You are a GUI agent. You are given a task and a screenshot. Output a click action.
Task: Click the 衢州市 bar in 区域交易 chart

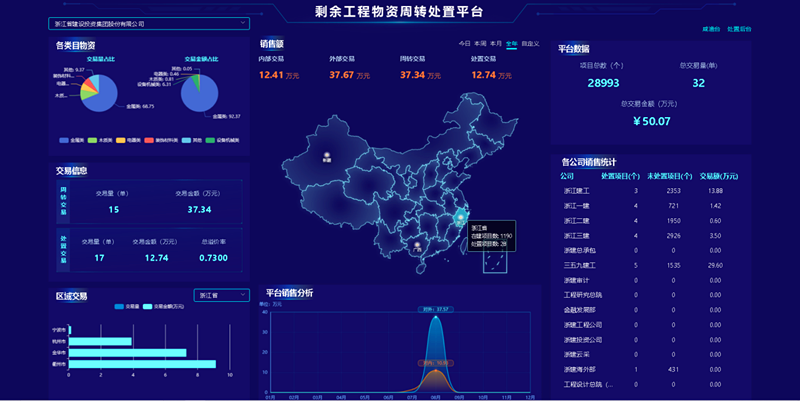tap(142, 364)
